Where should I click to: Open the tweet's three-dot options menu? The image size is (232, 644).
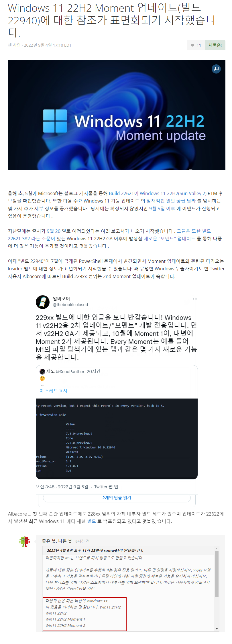195,299
